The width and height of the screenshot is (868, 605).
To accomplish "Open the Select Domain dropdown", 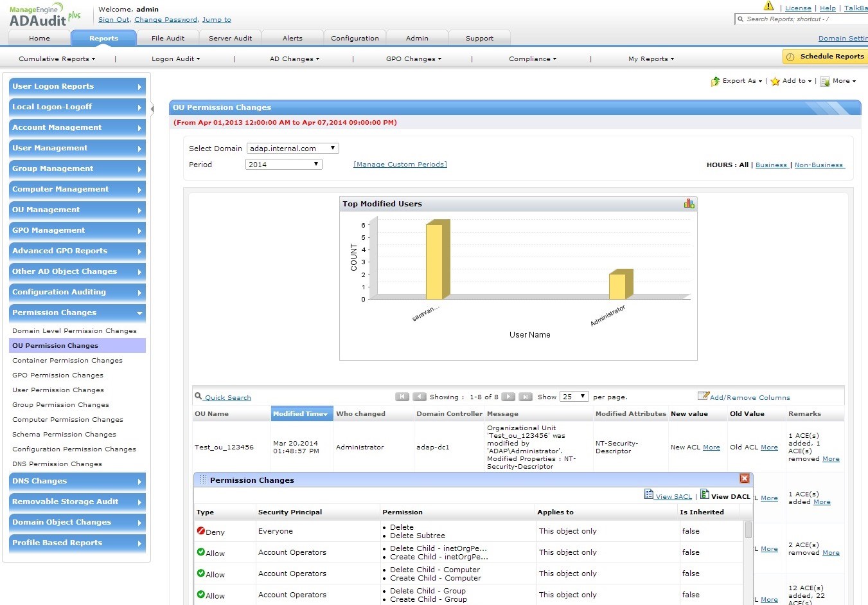I will 292,149.
